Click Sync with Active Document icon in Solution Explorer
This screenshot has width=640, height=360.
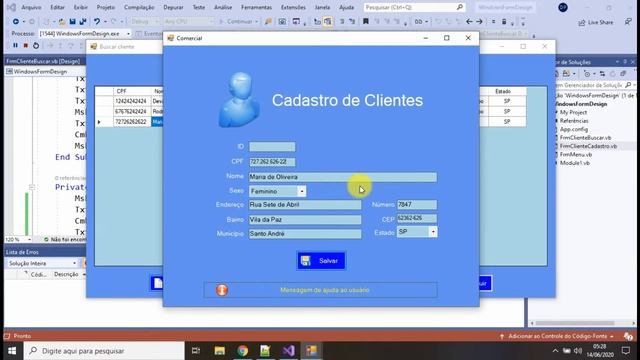[602, 74]
